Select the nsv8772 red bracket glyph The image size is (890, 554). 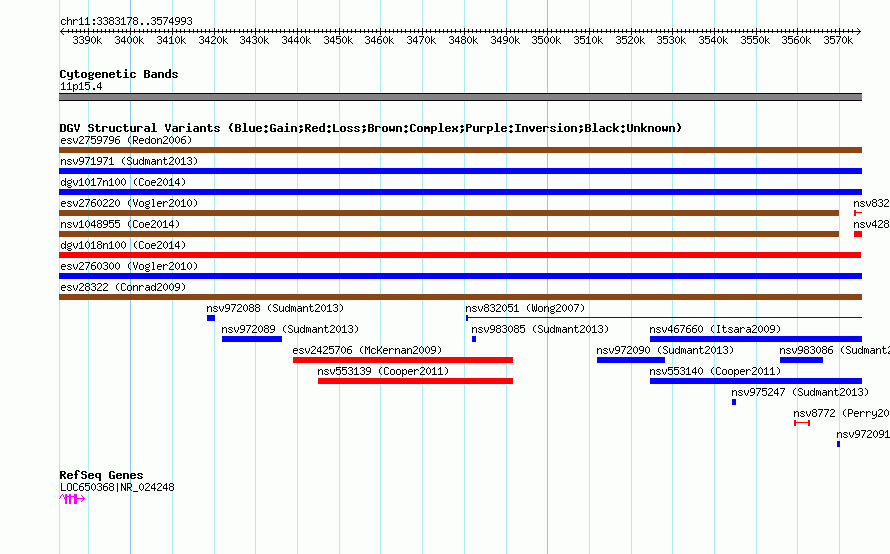tap(802, 423)
